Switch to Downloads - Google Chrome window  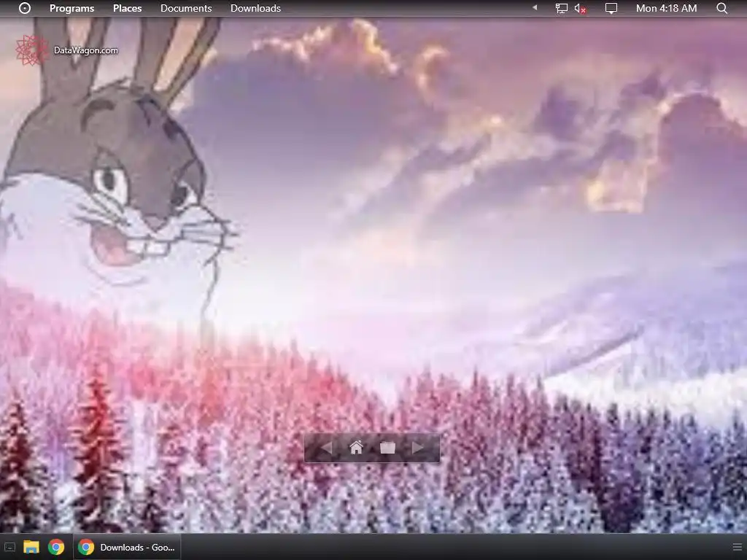tap(127, 547)
